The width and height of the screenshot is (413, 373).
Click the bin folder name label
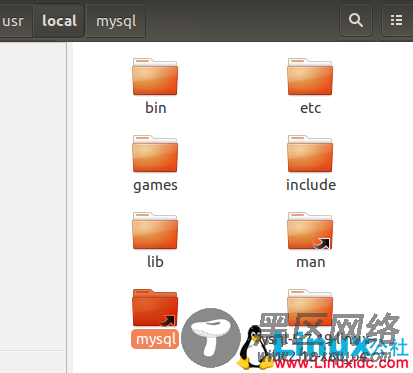pyautogui.click(x=156, y=108)
